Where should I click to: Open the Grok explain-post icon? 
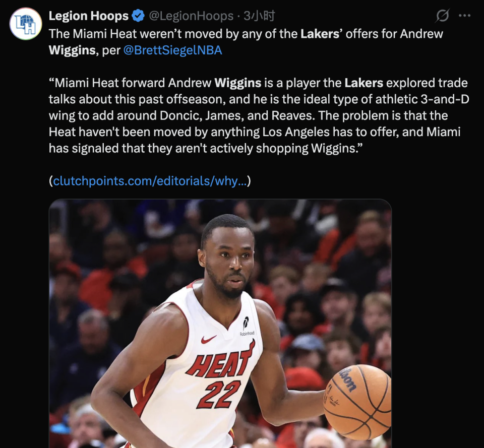[442, 16]
